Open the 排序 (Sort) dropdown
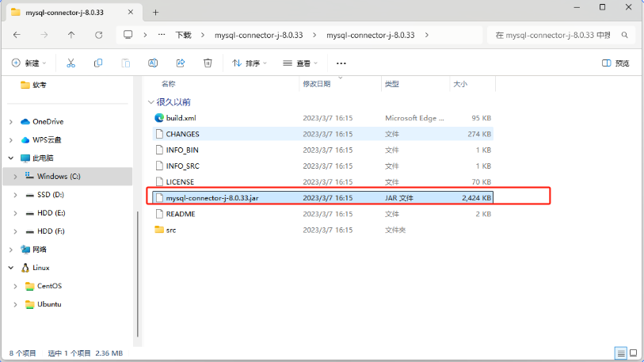 [x=250, y=63]
